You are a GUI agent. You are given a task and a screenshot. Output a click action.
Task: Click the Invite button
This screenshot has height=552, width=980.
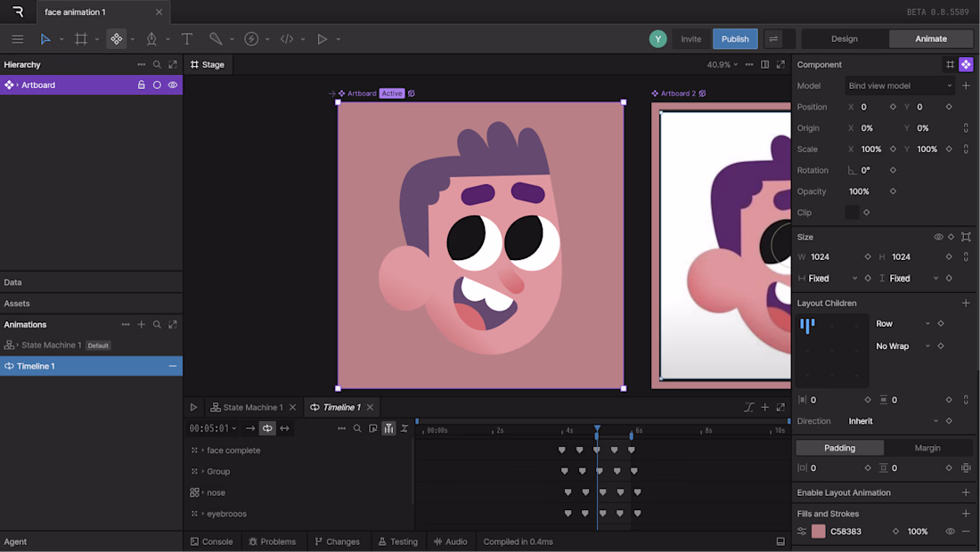tap(690, 38)
